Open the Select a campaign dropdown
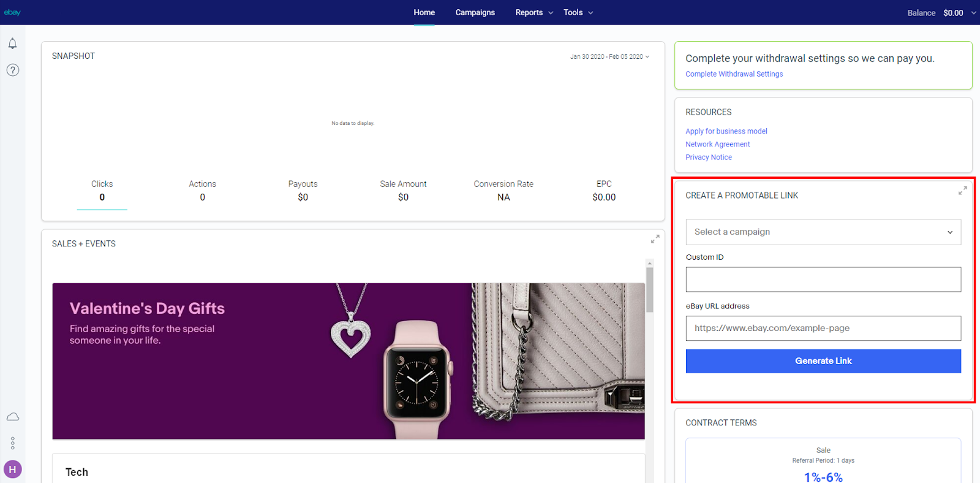This screenshot has width=980, height=483. [x=823, y=232]
